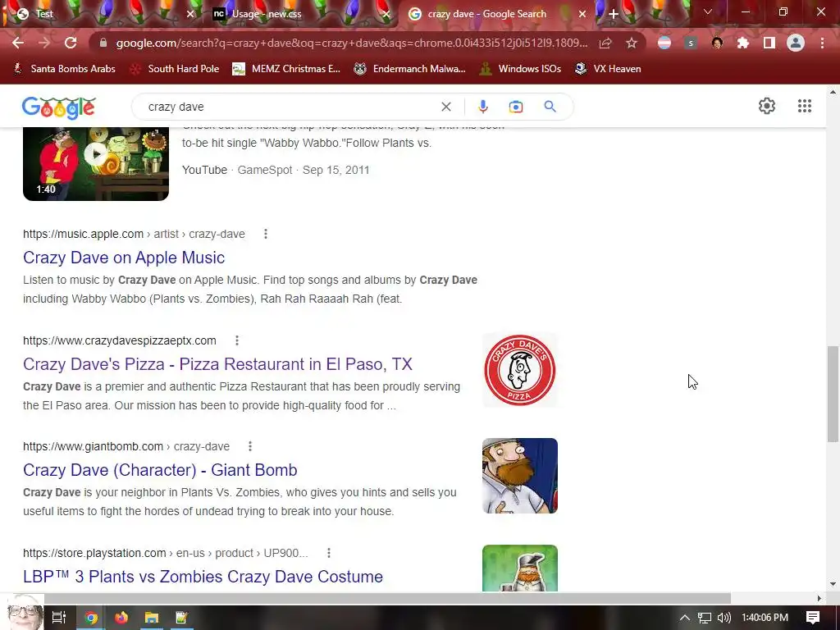Open the network tray icon
The height and width of the screenshot is (630, 840).
(705, 618)
